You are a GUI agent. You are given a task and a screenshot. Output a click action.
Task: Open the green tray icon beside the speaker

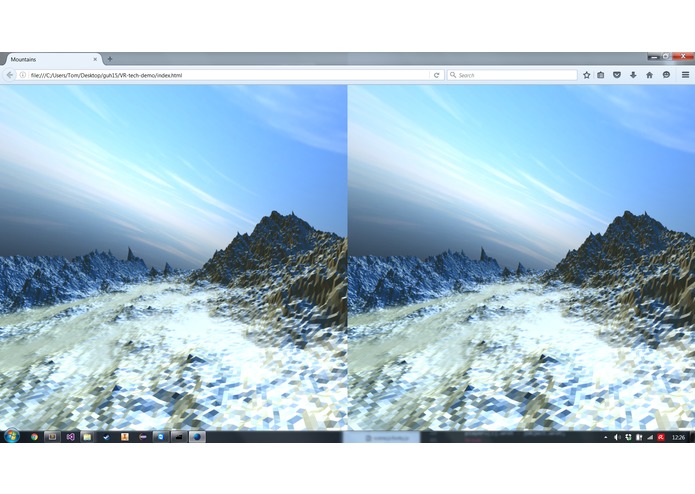(x=628, y=437)
